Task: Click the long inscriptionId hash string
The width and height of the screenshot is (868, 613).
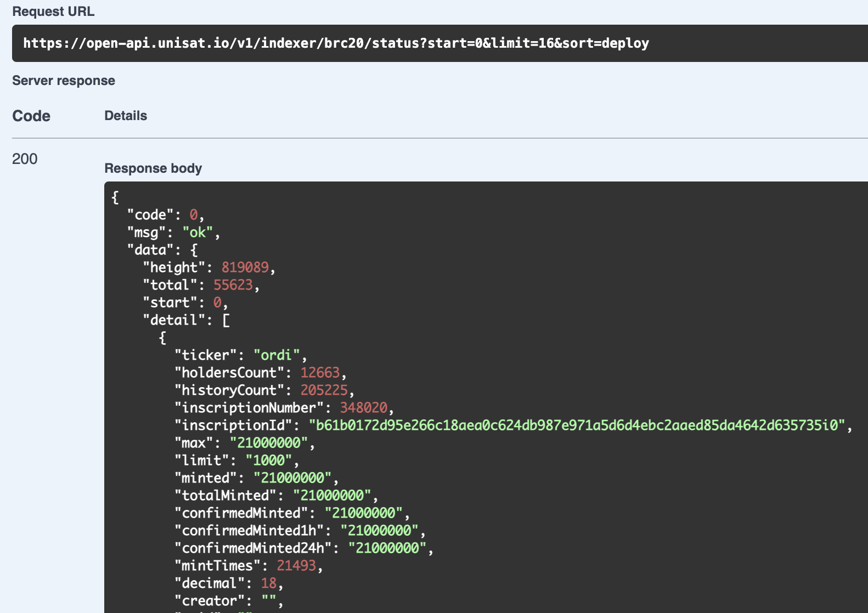Action: 577,425
